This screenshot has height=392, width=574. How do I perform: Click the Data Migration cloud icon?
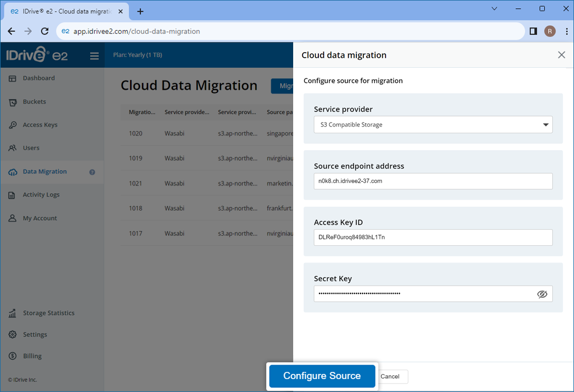pos(12,172)
